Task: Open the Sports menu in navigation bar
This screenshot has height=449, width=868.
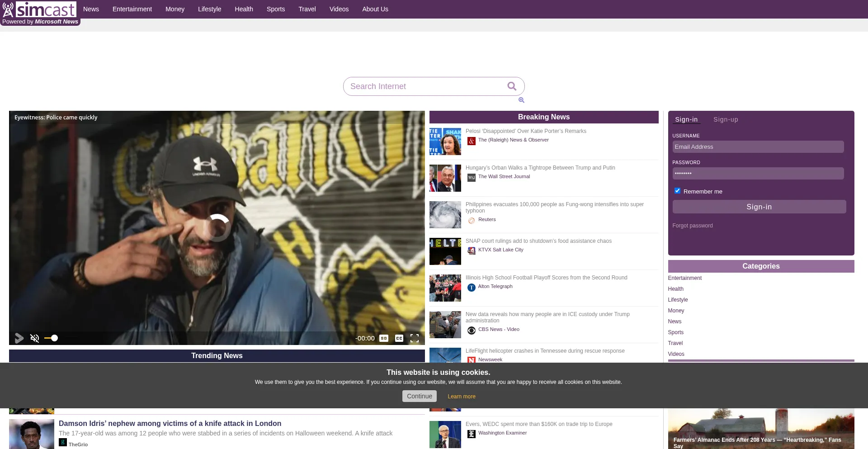Action: [275, 9]
